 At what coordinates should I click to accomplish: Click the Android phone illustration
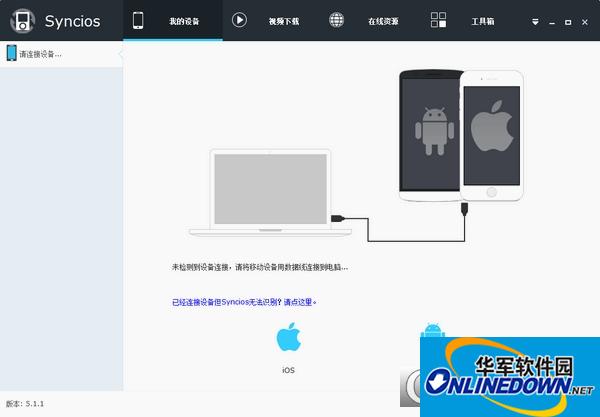coord(430,135)
